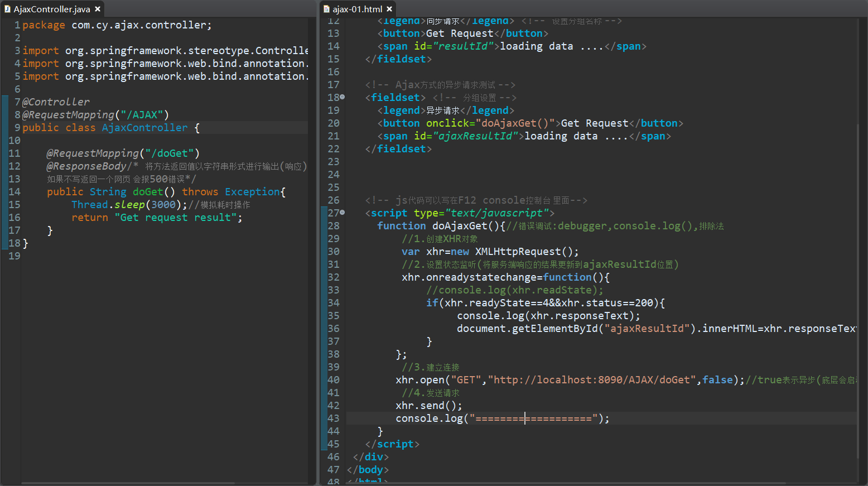Close the AjaxController.java tab
The image size is (868, 486).
tap(98, 9)
